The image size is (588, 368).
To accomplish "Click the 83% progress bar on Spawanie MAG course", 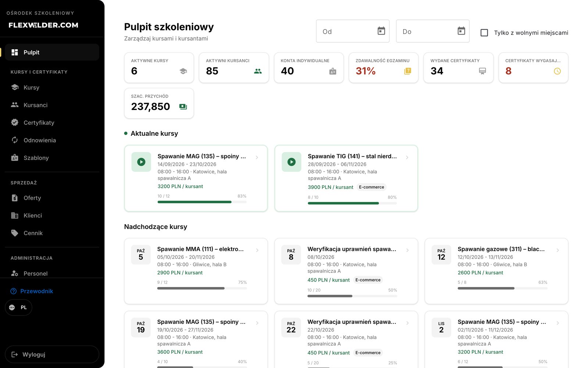I will coord(202,202).
